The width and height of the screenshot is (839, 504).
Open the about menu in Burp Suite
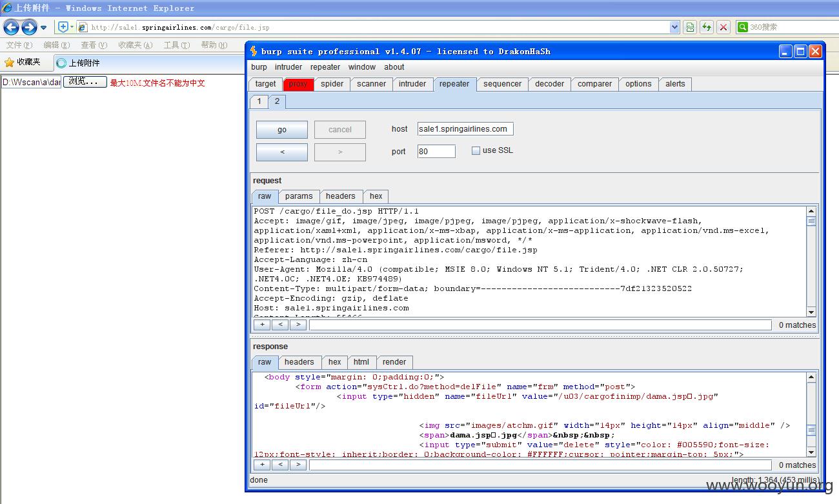(x=394, y=67)
